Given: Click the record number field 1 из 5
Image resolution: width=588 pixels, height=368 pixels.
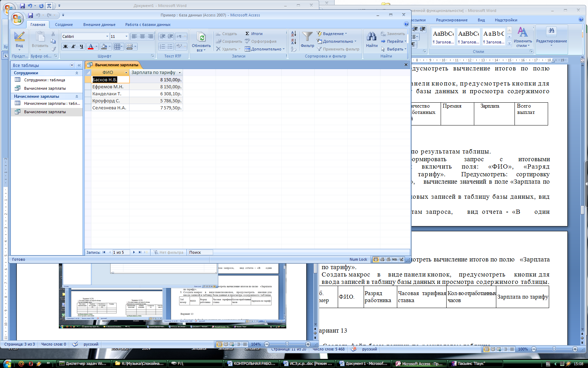Looking at the screenshot, I should point(121,252).
